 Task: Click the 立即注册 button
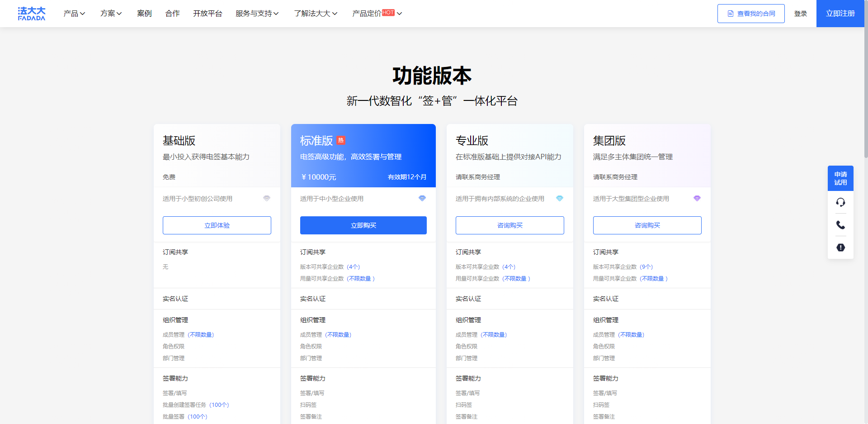click(x=840, y=14)
